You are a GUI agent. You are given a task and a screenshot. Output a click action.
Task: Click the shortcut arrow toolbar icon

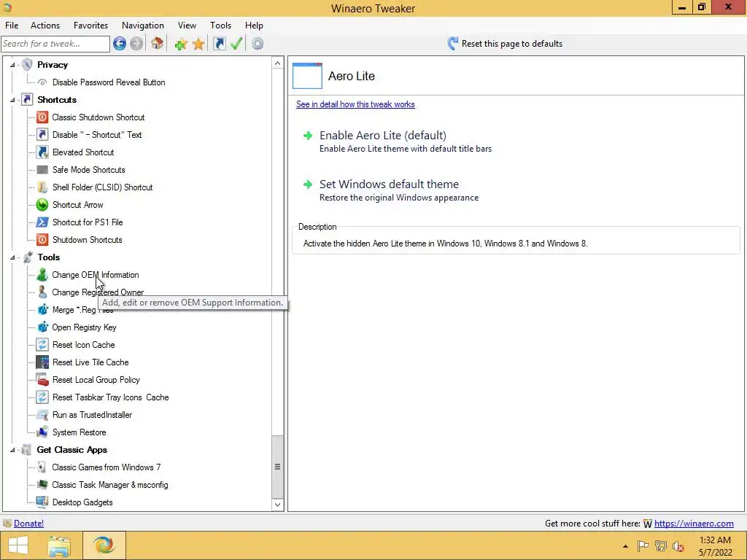coord(219,44)
